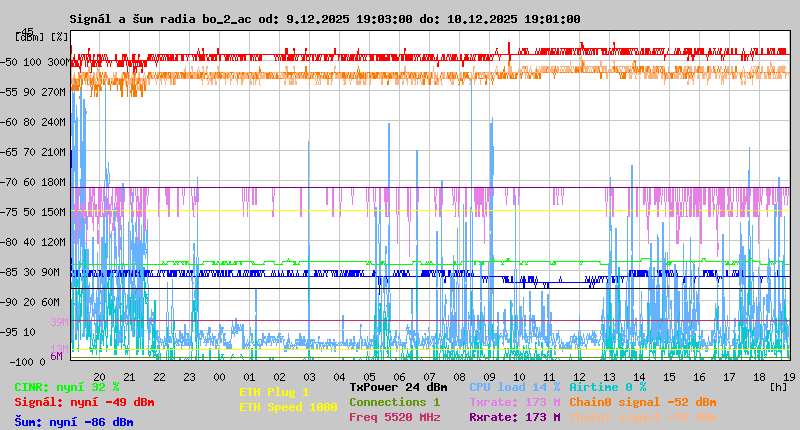Screen dimensions: 800x430
Task: Click the Chain0 signal -52 dBm legend label
Action: [643, 402]
